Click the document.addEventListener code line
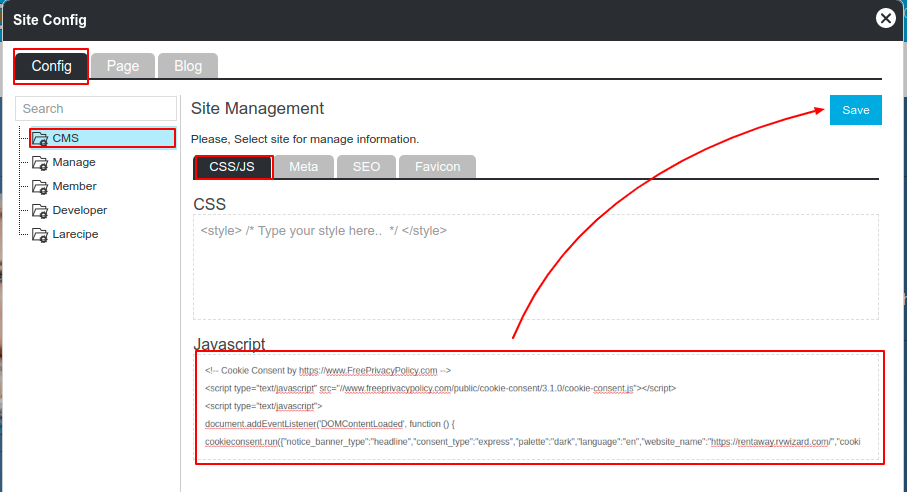The width and height of the screenshot is (907, 492). point(330,424)
